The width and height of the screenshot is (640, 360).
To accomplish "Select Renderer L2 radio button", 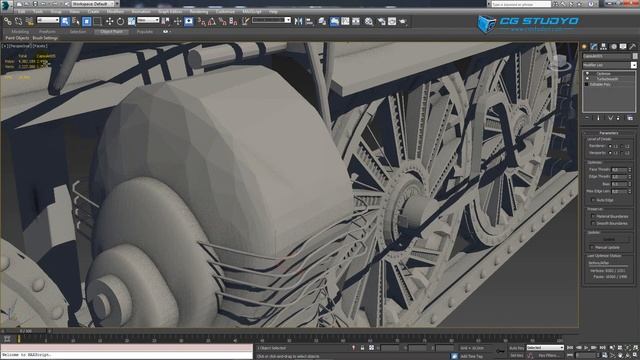I will (622, 146).
